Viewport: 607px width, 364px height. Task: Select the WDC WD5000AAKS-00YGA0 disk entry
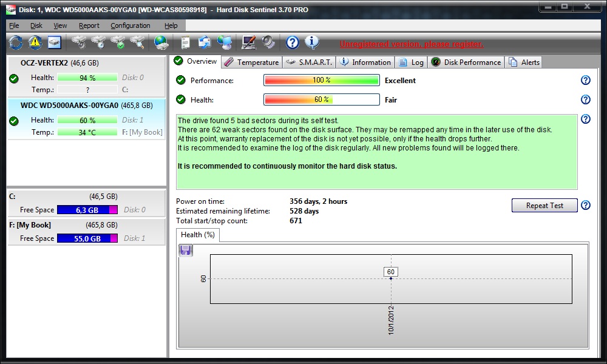click(86, 119)
